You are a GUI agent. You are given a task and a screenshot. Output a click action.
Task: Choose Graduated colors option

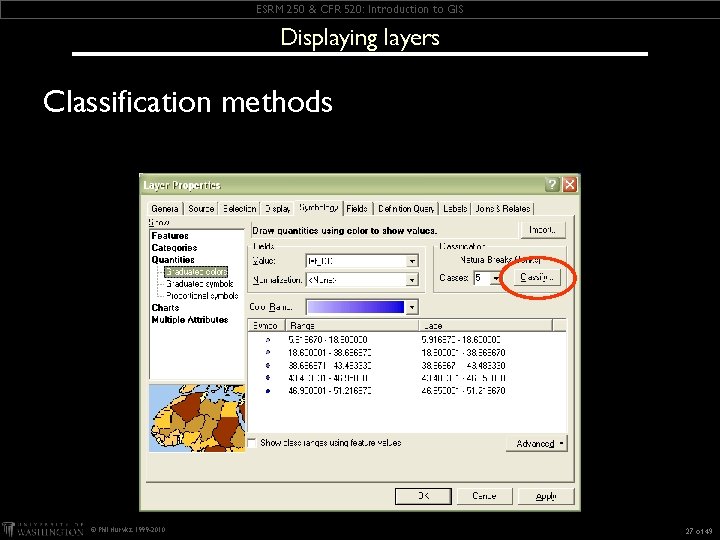pos(196,272)
